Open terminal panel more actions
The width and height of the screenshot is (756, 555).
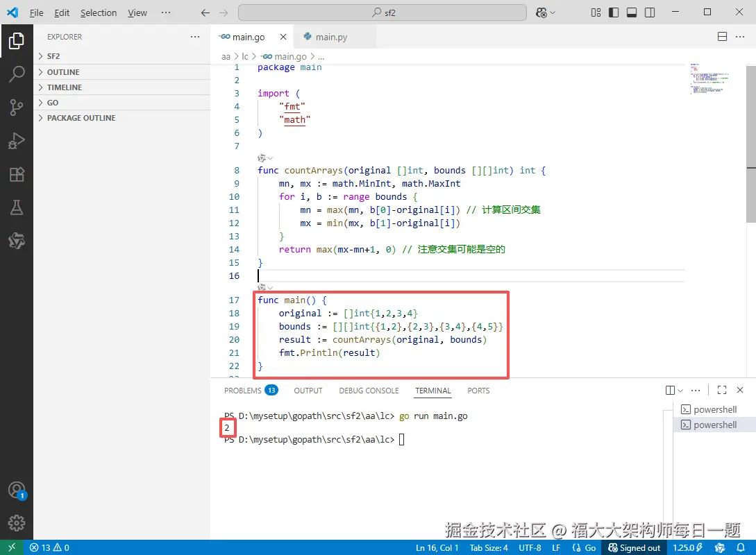pyautogui.click(x=695, y=390)
